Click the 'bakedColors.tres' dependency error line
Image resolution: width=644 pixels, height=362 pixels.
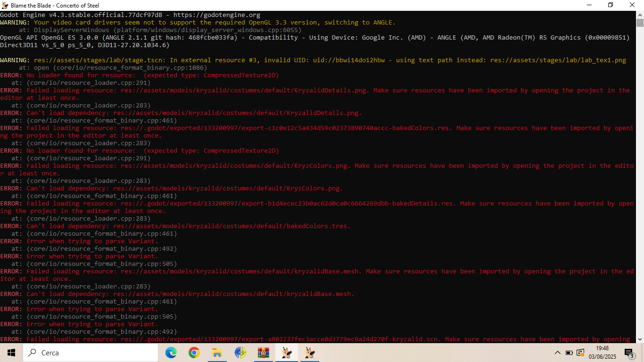click(x=175, y=226)
